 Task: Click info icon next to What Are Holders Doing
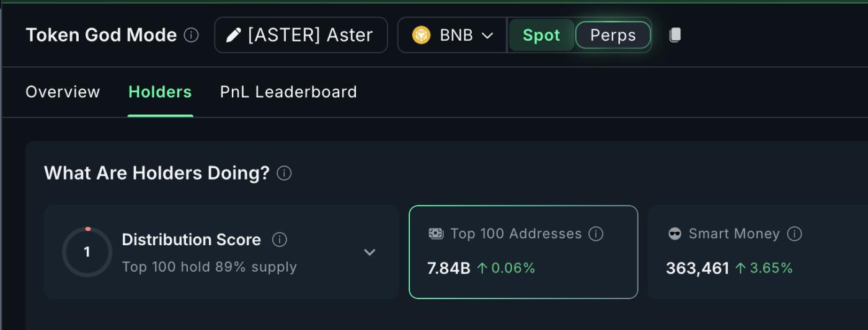click(284, 173)
